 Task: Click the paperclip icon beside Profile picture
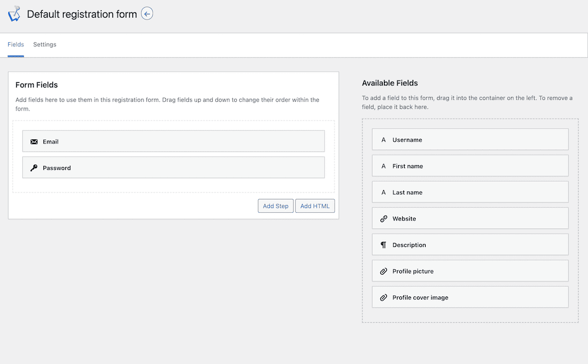(x=383, y=271)
